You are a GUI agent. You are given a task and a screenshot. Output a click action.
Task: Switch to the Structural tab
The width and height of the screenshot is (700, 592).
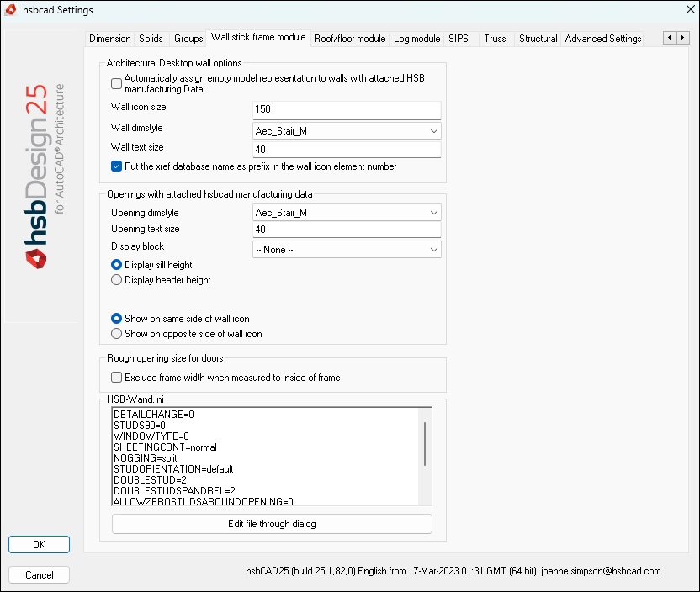click(x=538, y=39)
